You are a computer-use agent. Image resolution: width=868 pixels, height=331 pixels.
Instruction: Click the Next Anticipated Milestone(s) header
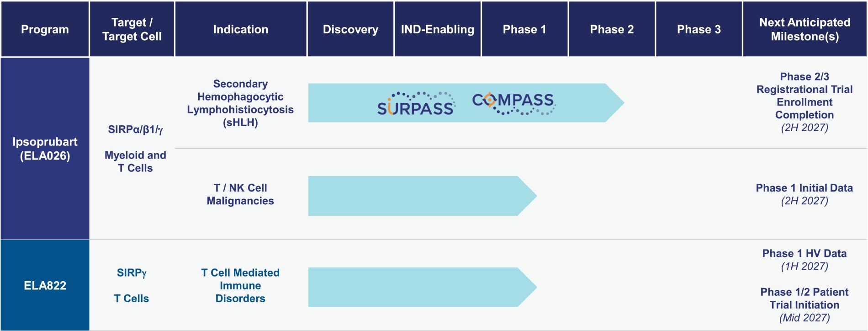point(805,29)
